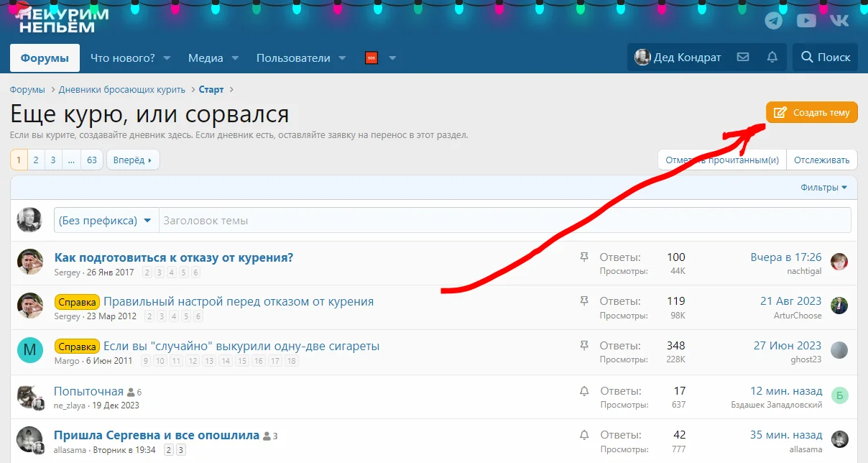
Task: Open the VK social icon
Action: (839, 21)
